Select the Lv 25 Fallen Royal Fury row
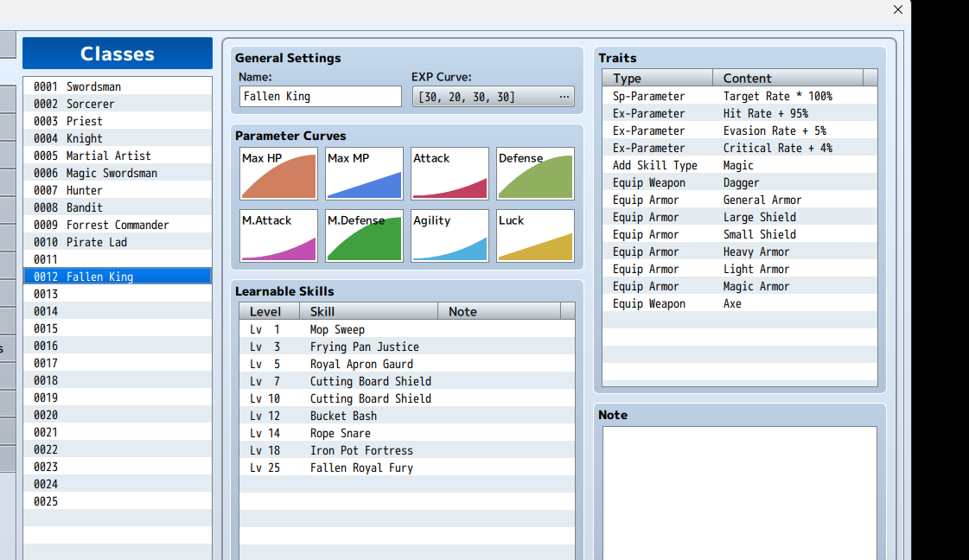 407,468
